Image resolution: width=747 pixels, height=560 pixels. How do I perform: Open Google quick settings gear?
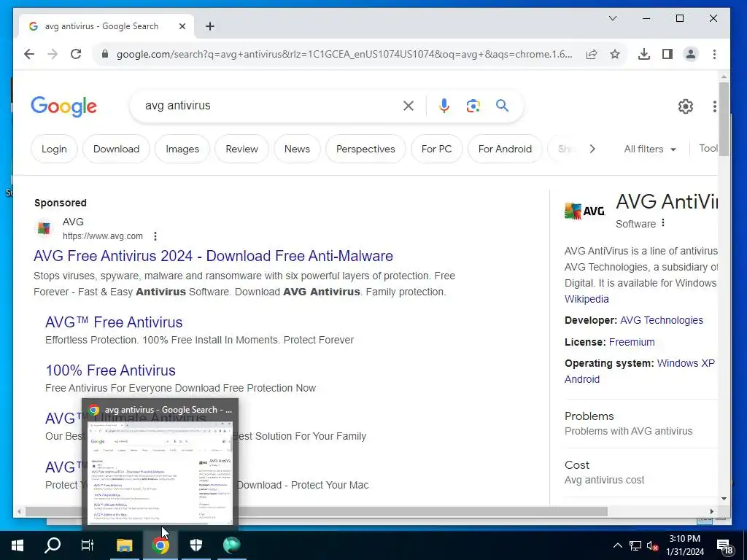coord(686,106)
